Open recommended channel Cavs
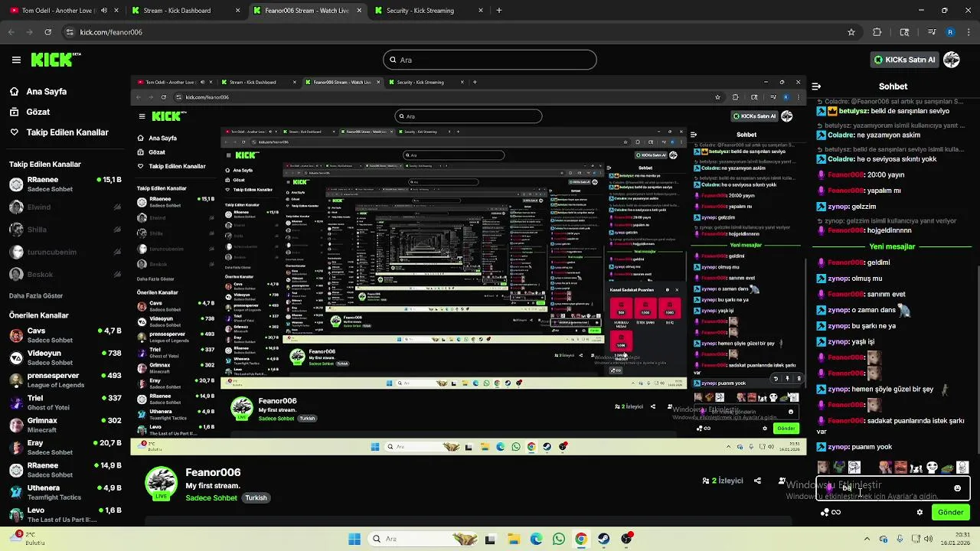 coord(65,335)
